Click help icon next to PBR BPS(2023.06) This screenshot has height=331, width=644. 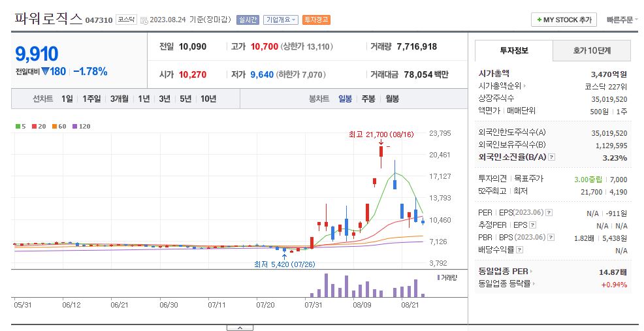[x=551, y=238]
